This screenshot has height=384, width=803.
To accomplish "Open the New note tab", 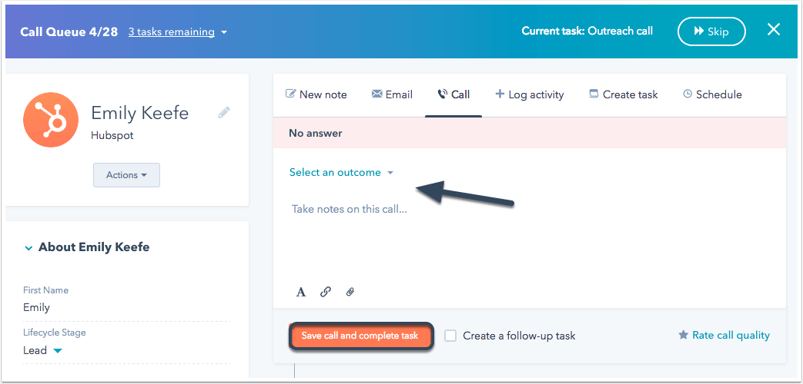I will [316, 95].
